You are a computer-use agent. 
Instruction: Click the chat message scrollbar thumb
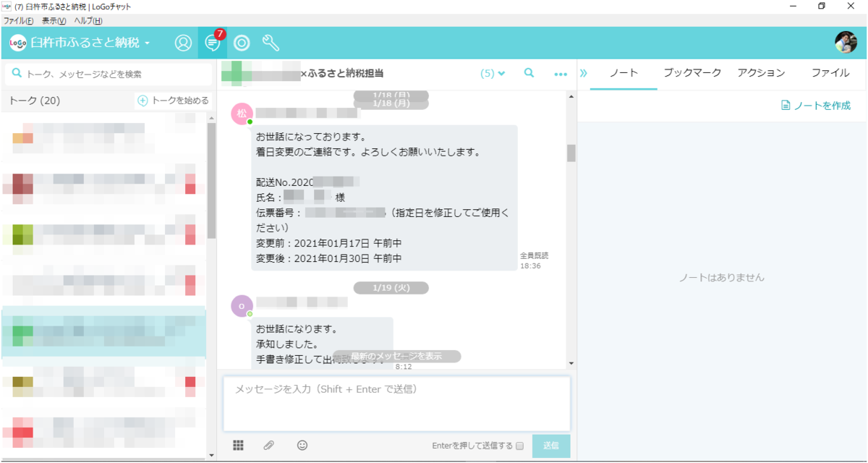pyautogui.click(x=571, y=153)
